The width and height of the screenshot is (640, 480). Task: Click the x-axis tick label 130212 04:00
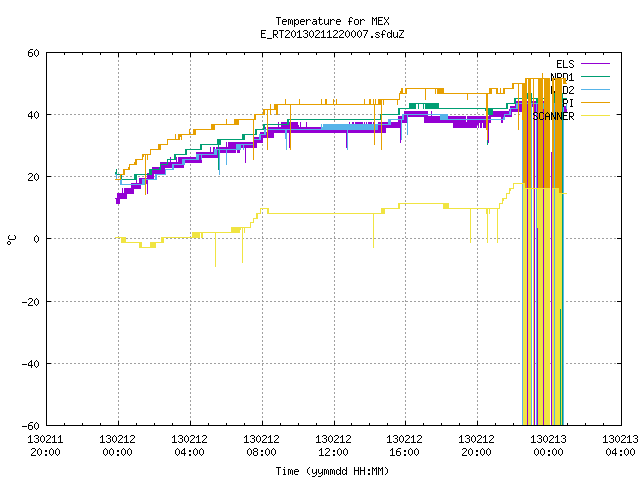coord(189,446)
